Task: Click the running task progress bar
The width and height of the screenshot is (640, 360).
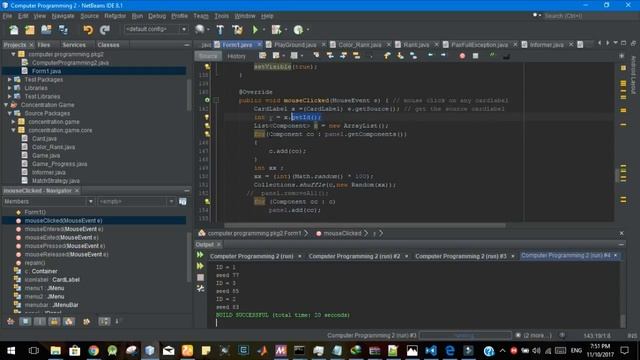Action: 465,336
